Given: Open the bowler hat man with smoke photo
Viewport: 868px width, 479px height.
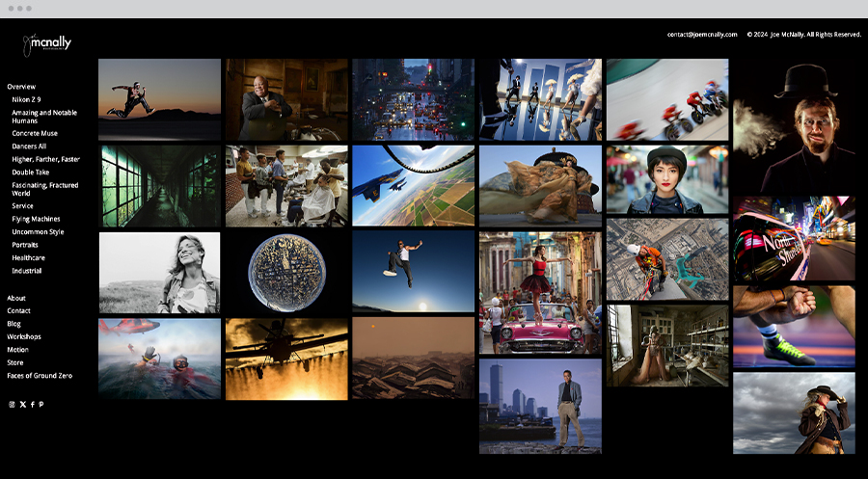Looking at the screenshot, I should [x=795, y=126].
